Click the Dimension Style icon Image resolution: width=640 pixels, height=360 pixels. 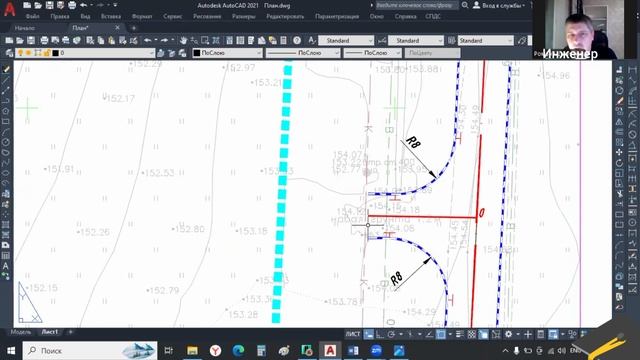[382, 40]
